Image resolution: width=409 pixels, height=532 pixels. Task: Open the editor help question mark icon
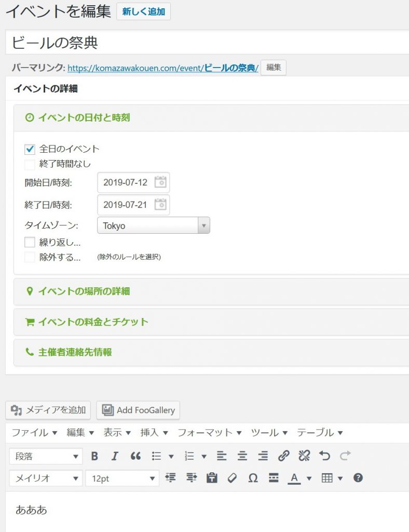358,478
